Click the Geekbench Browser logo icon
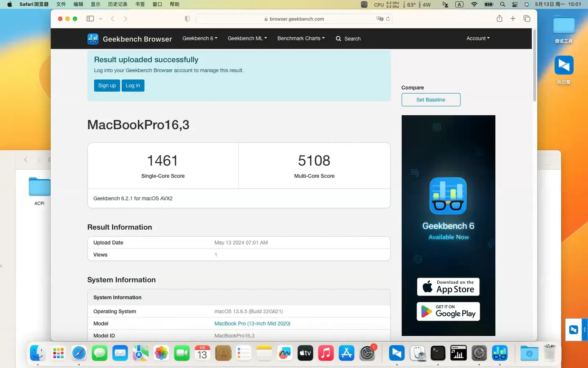The image size is (588, 368). (93, 38)
